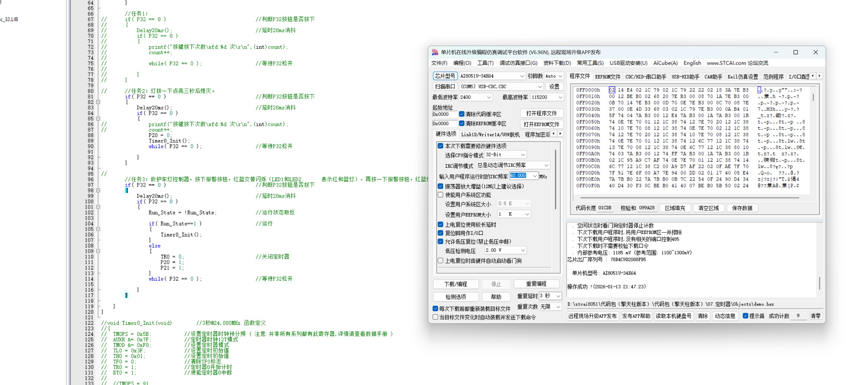
Task: Enable 当目标文件变化时自动装载并发送下载命令 checkbox
Action: 435,317
